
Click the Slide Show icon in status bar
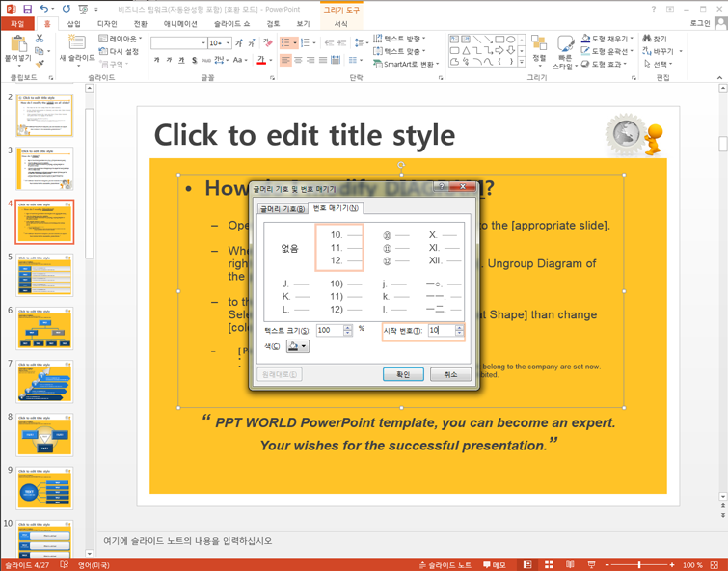(x=591, y=564)
